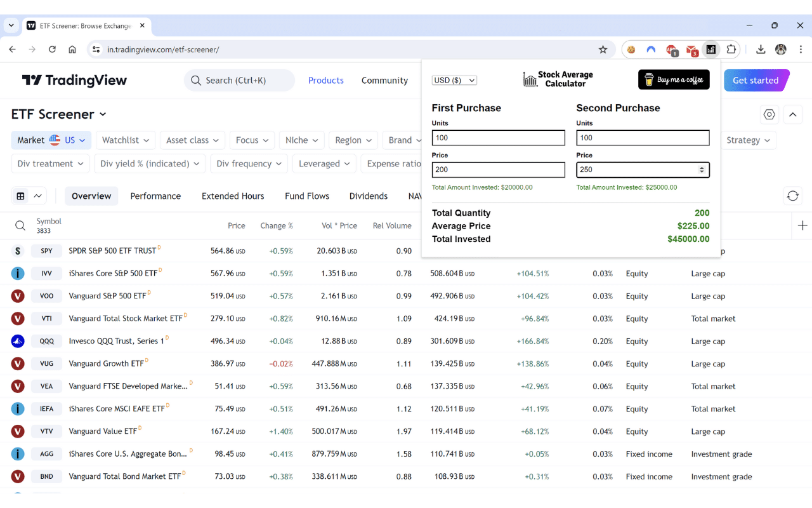Open the Watchlist filter dropdown
This screenshot has height=508, width=812.
coord(126,140)
